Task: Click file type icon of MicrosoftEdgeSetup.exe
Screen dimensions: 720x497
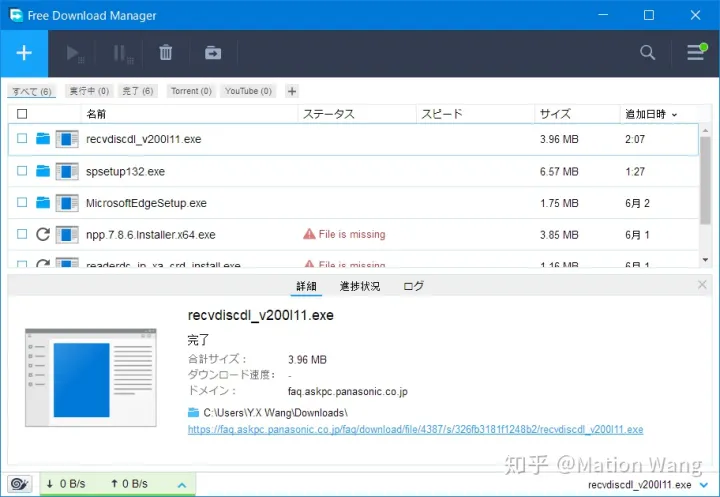Action: point(67,203)
